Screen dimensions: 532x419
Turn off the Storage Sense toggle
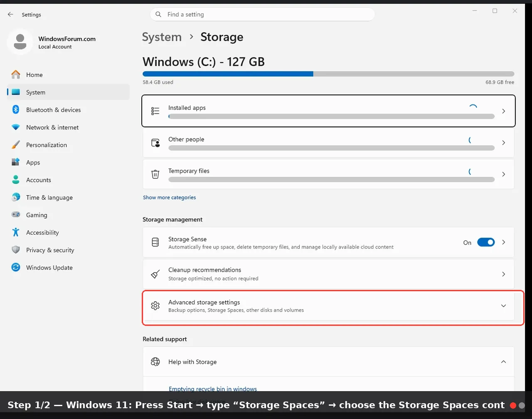click(x=486, y=242)
